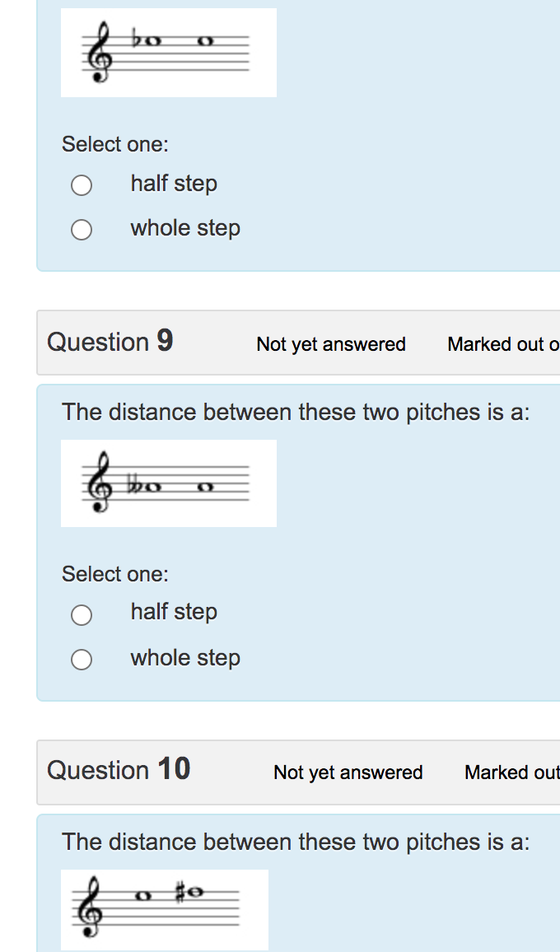Click the Question 9 distance prompt text

point(298,413)
